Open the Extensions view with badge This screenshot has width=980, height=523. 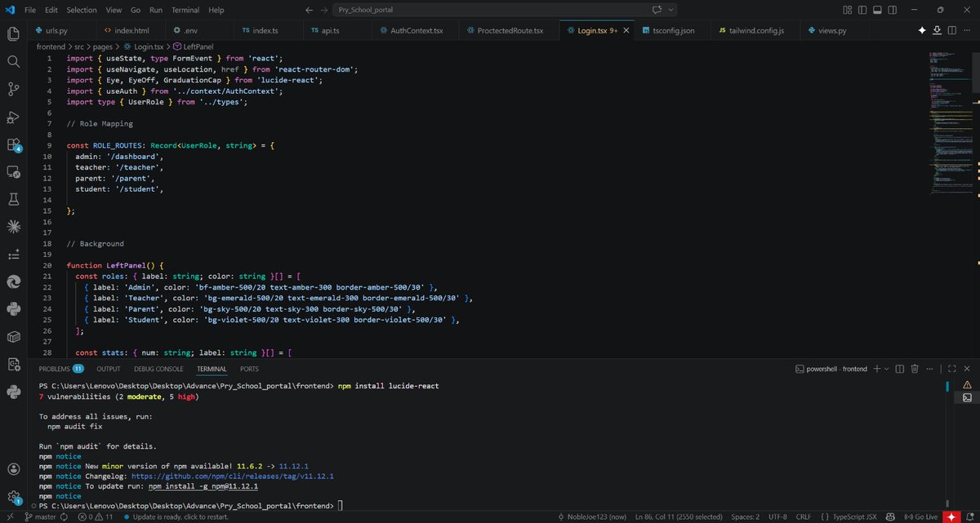pyautogui.click(x=13, y=144)
